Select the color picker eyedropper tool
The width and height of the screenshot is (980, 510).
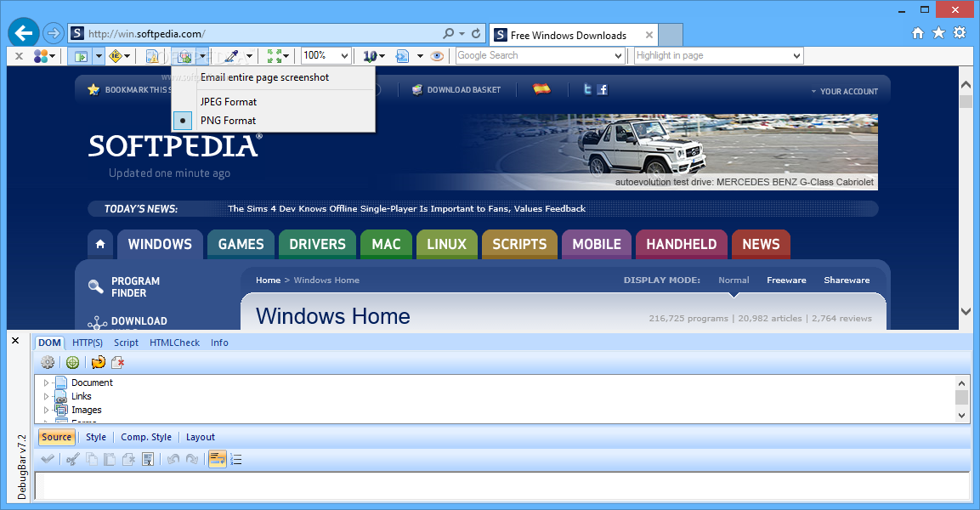pos(232,56)
